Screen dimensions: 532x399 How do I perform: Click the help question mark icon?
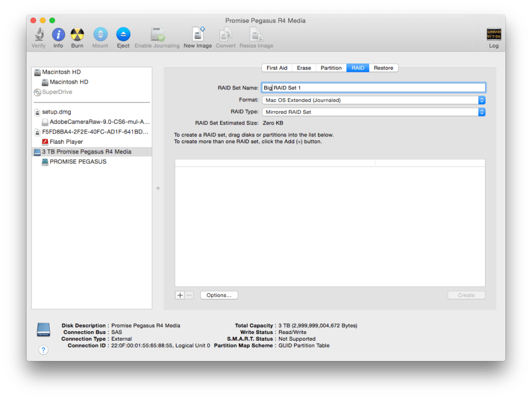(44, 350)
